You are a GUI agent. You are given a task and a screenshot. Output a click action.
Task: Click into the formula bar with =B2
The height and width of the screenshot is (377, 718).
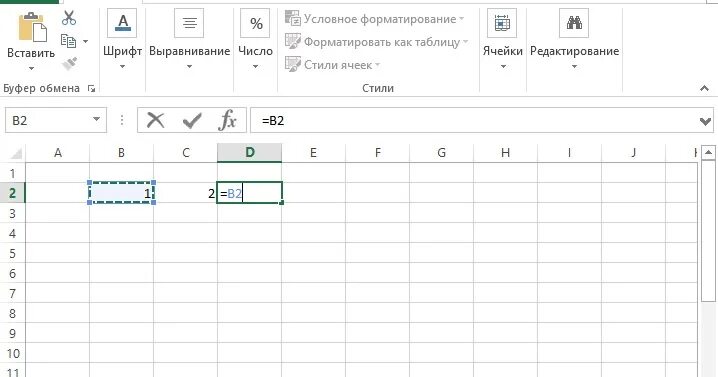coord(474,120)
